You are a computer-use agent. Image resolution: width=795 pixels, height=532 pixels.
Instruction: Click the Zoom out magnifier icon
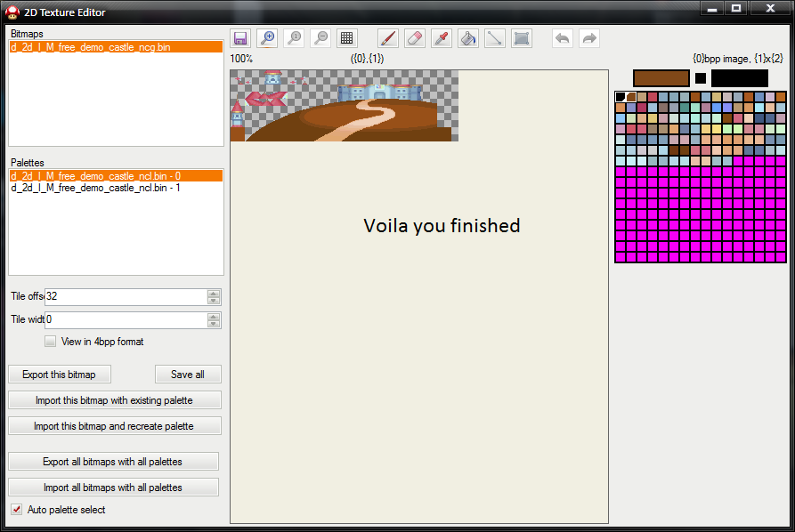320,38
